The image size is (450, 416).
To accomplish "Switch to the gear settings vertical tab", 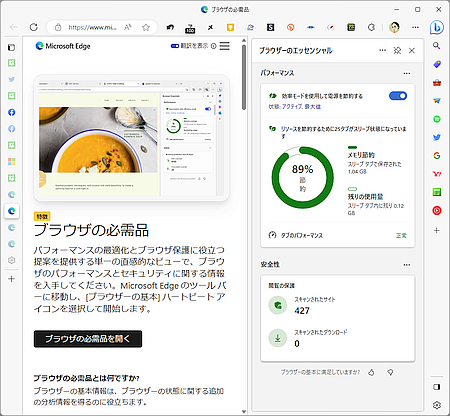I will point(12,260).
